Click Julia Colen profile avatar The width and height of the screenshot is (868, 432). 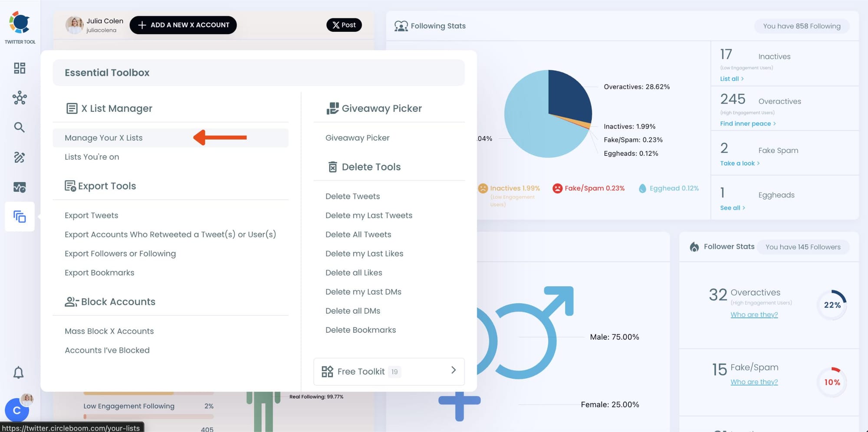[74, 25]
